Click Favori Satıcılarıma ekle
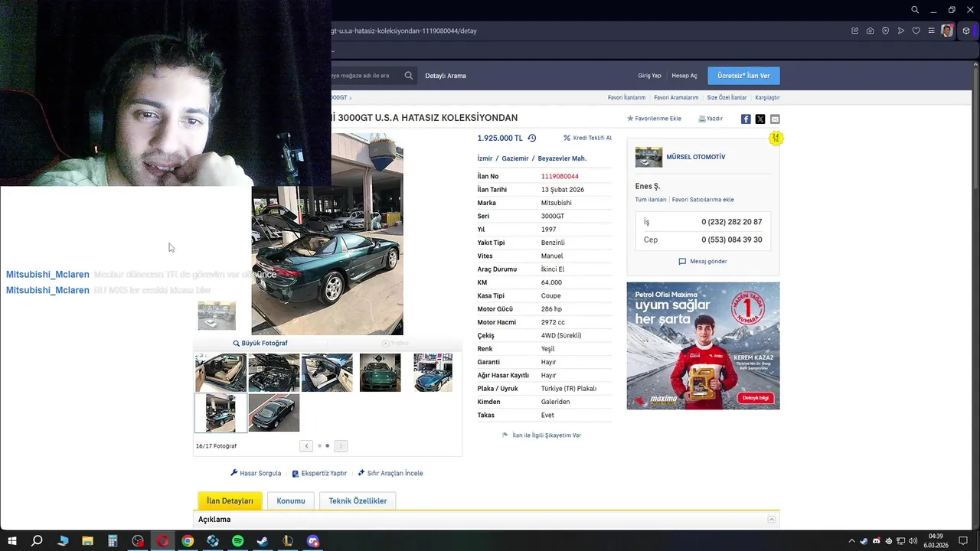 pyautogui.click(x=703, y=200)
